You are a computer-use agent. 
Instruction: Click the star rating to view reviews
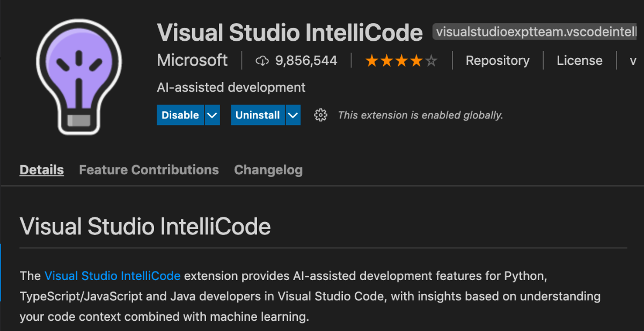[401, 61]
